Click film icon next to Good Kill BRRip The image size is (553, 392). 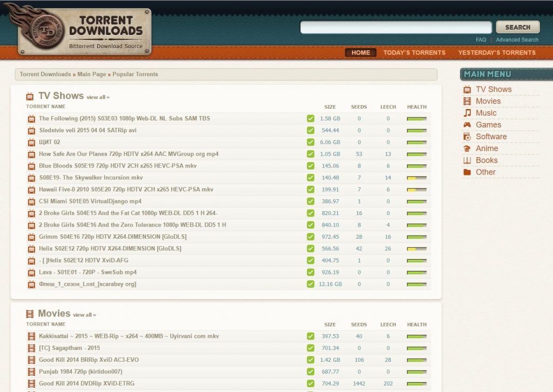point(31,360)
